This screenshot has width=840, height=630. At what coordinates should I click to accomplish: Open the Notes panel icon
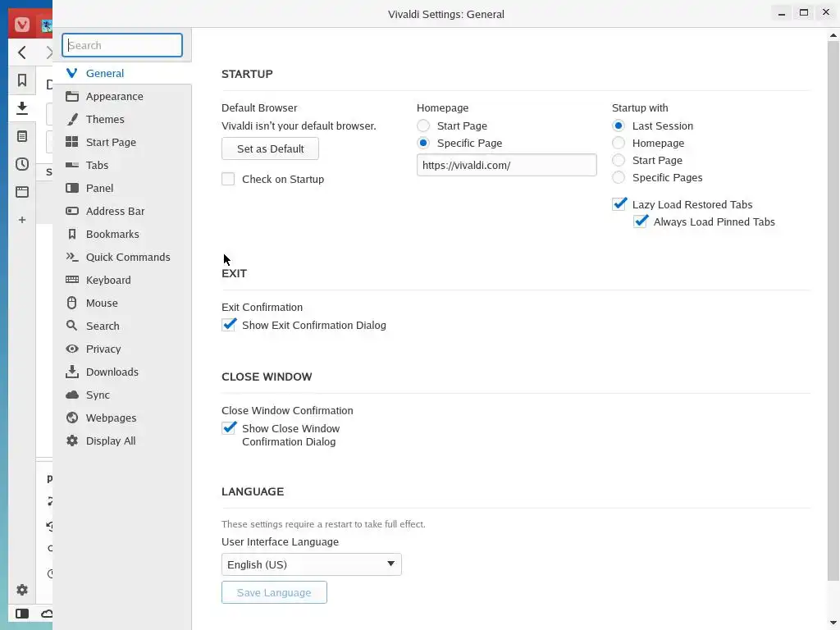(22, 136)
